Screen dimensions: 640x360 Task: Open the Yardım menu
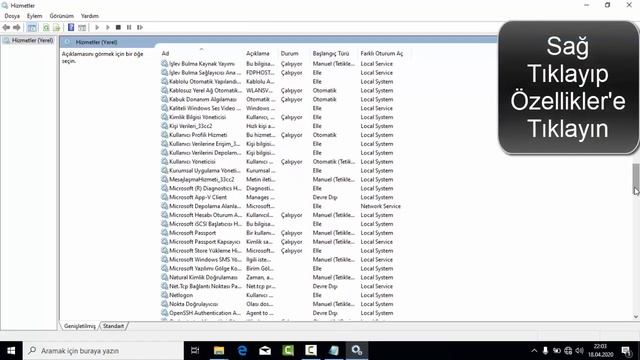tap(90, 16)
